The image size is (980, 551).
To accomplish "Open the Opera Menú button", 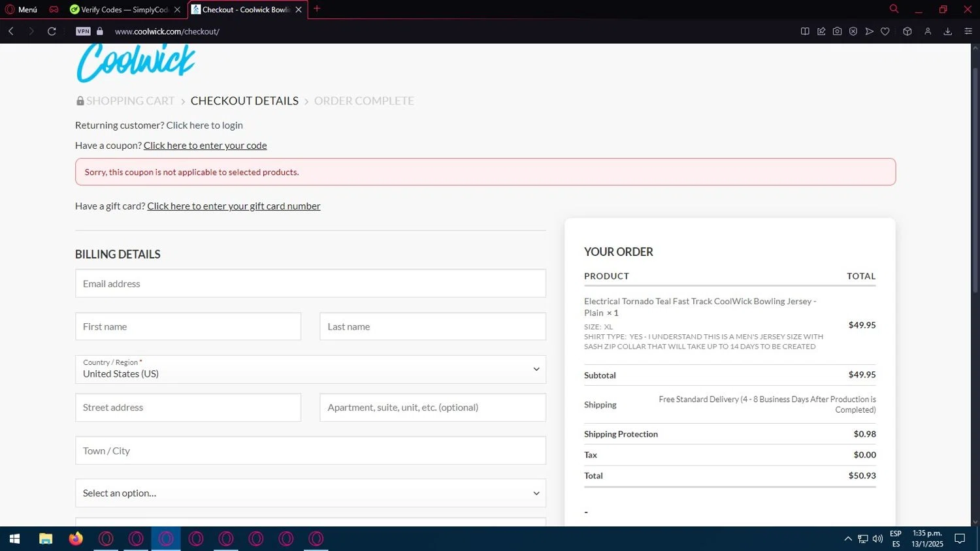I will pos(22,9).
